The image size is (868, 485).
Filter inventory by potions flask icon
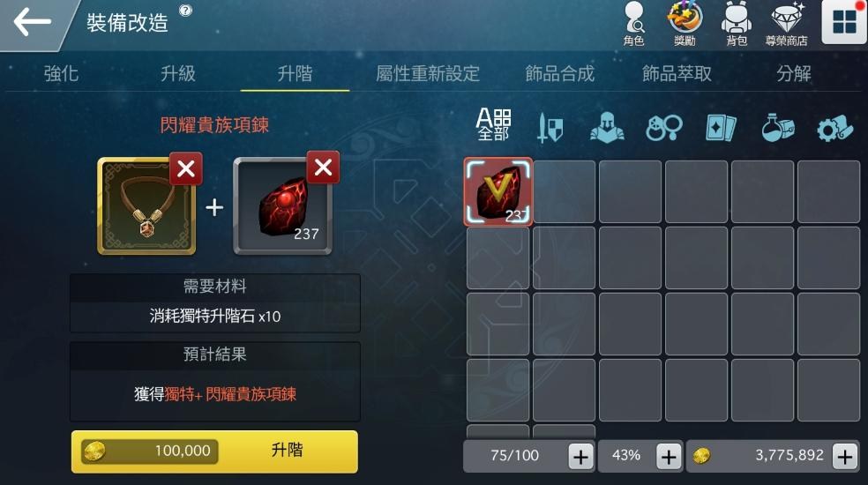point(778,127)
